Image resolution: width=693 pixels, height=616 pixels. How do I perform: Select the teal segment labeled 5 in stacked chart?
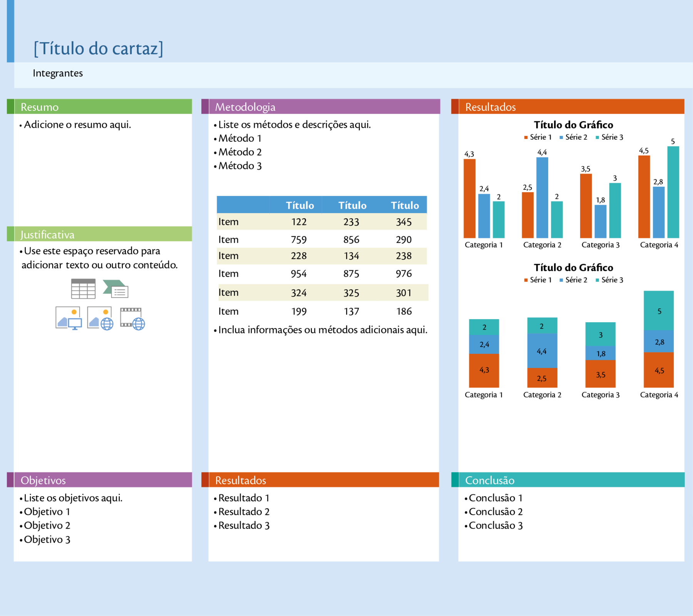tap(659, 311)
